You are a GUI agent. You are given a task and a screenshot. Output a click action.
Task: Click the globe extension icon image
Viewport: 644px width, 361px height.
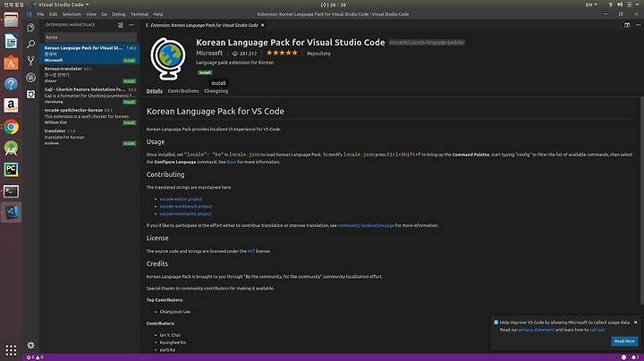coord(167,59)
